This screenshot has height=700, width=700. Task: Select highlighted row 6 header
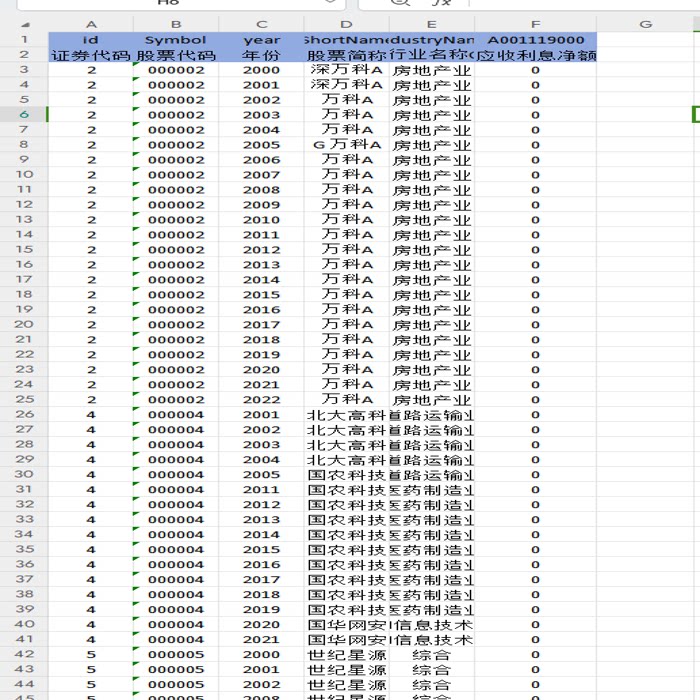(x=24, y=115)
